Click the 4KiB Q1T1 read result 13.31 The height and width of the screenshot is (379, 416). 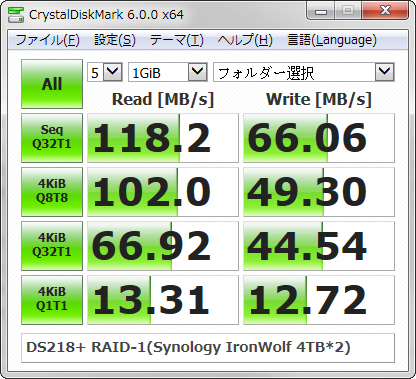(x=163, y=300)
